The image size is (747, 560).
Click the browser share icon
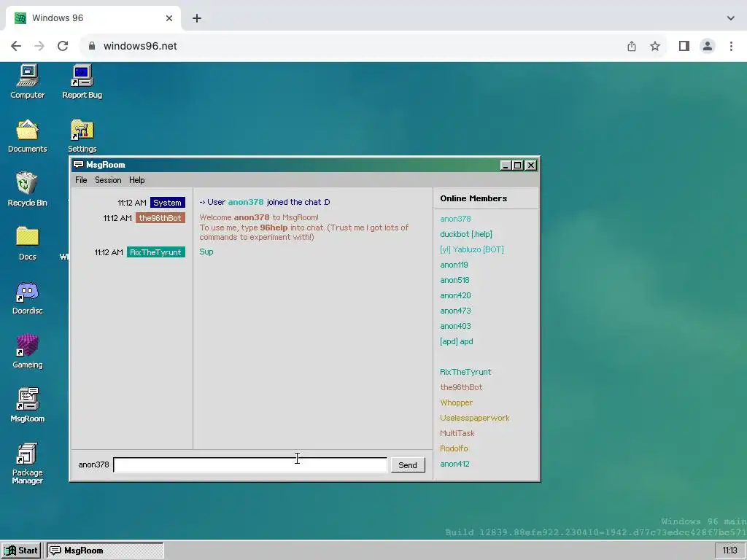[631, 46]
